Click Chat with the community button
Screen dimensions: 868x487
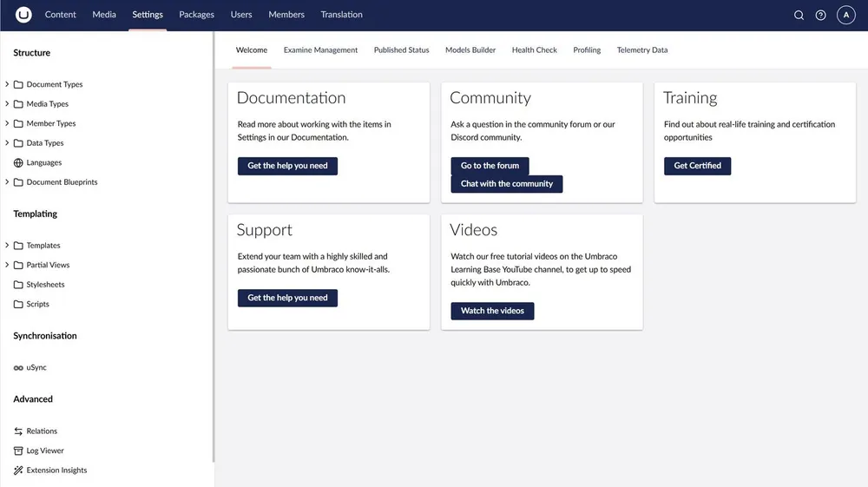point(507,184)
